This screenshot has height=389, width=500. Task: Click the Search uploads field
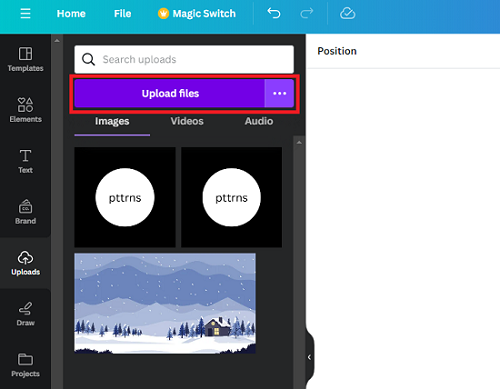(x=184, y=59)
